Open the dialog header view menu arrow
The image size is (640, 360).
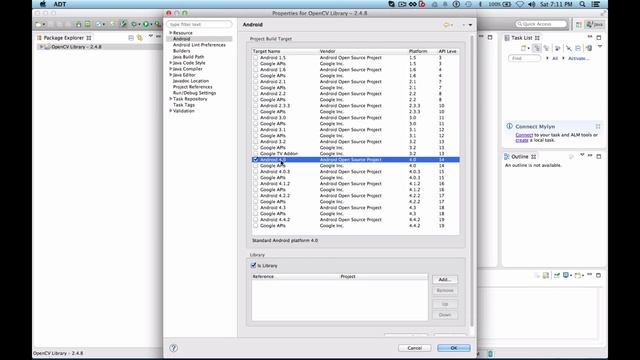[x=470, y=25]
